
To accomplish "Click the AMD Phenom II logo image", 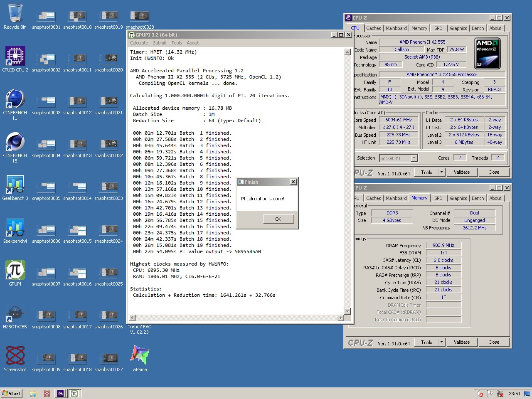I will coord(487,54).
